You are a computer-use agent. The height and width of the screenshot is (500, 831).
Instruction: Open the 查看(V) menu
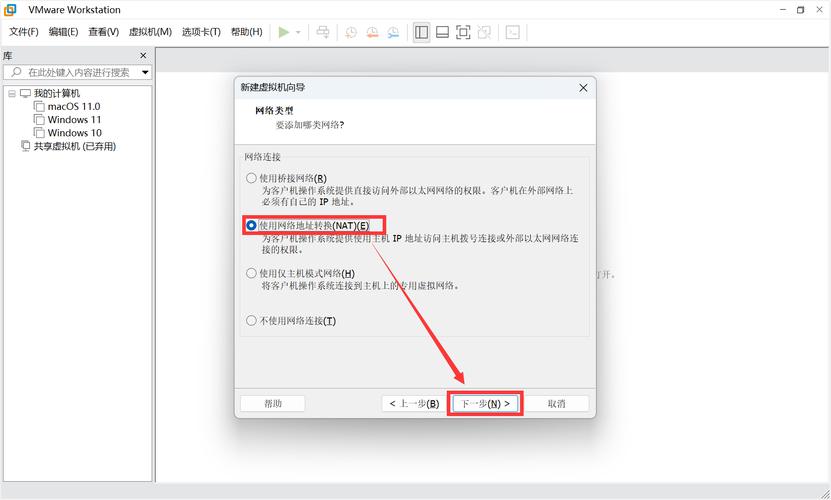(x=103, y=32)
